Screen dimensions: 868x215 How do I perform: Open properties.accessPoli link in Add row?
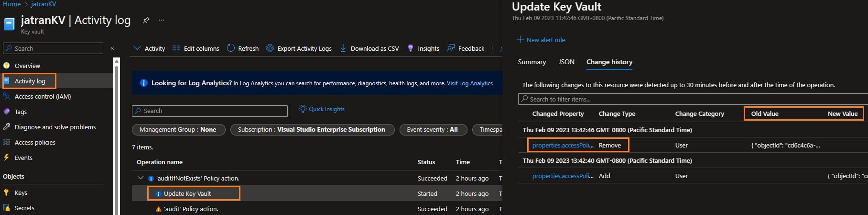[563, 176]
